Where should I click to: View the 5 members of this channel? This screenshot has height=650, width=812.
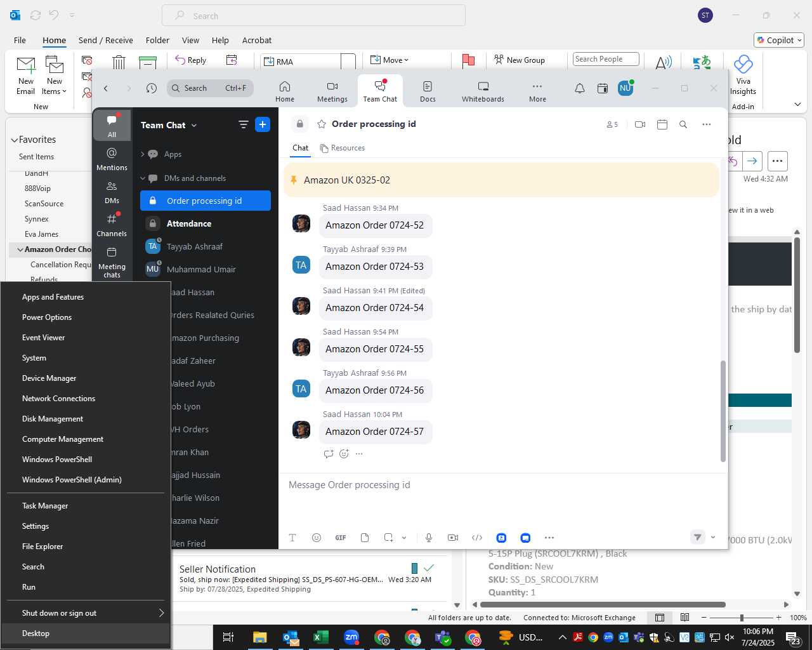click(612, 124)
